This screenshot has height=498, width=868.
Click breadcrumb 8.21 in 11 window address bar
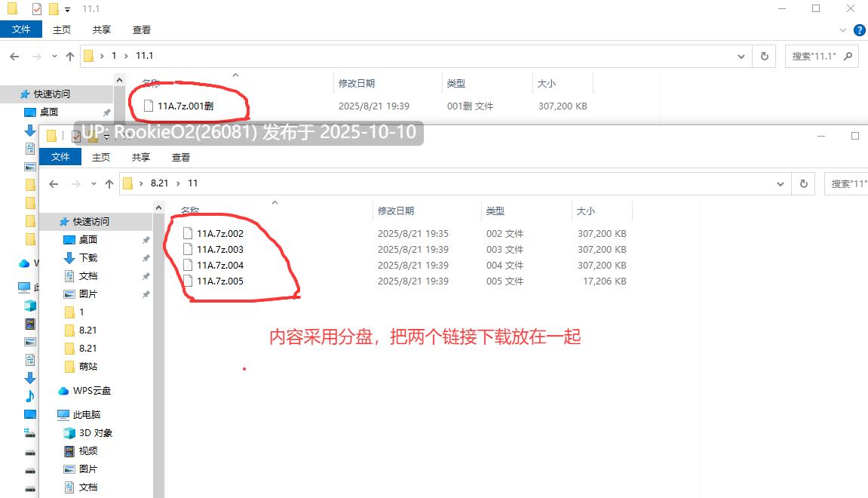tap(159, 183)
